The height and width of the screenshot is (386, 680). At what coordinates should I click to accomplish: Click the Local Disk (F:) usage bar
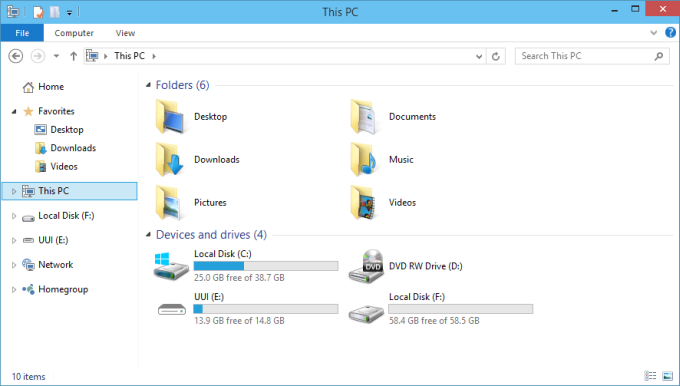point(461,309)
